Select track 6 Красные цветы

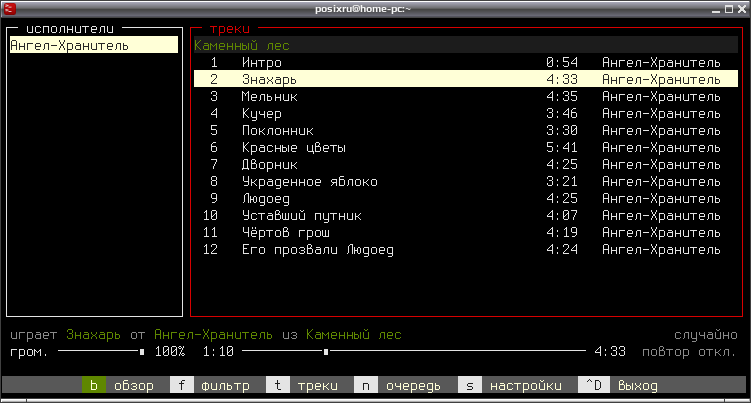click(466, 147)
